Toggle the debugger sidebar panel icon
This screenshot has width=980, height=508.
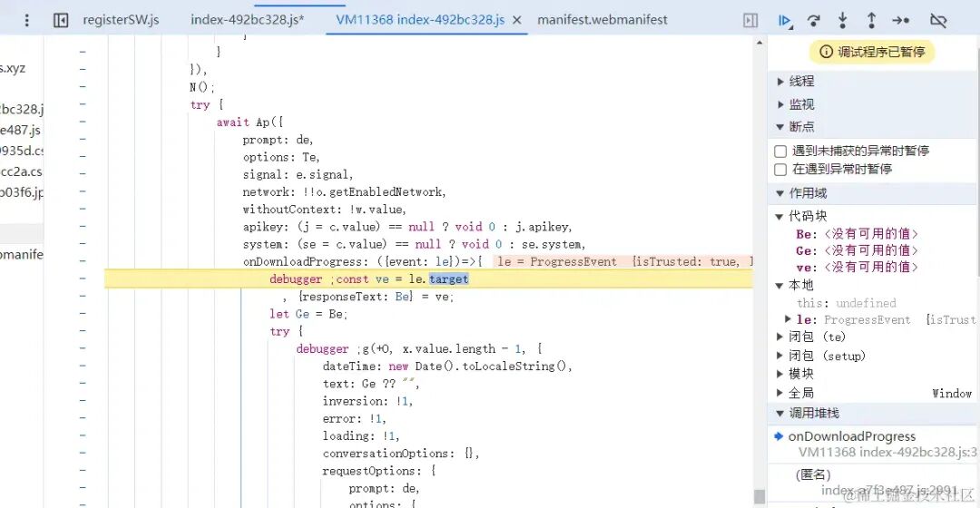point(750,21)
